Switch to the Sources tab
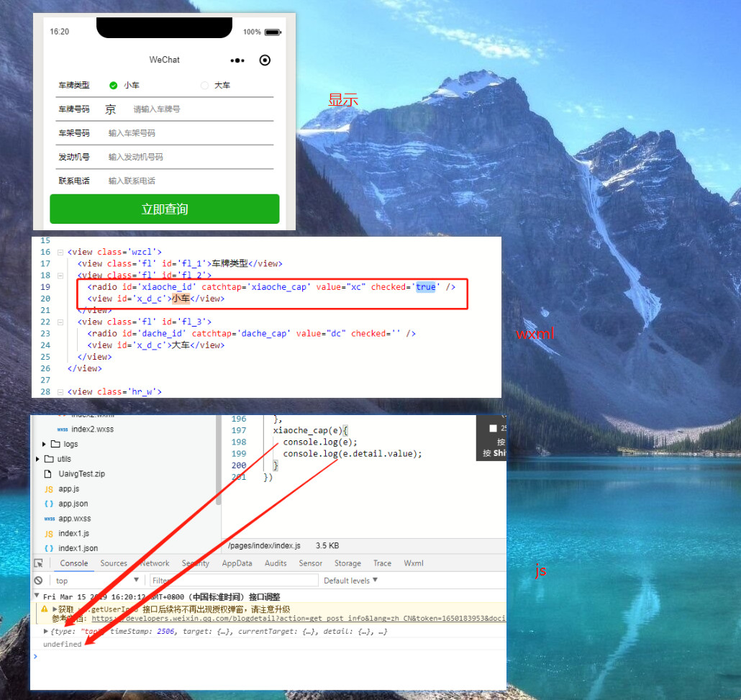 [114, 563]
